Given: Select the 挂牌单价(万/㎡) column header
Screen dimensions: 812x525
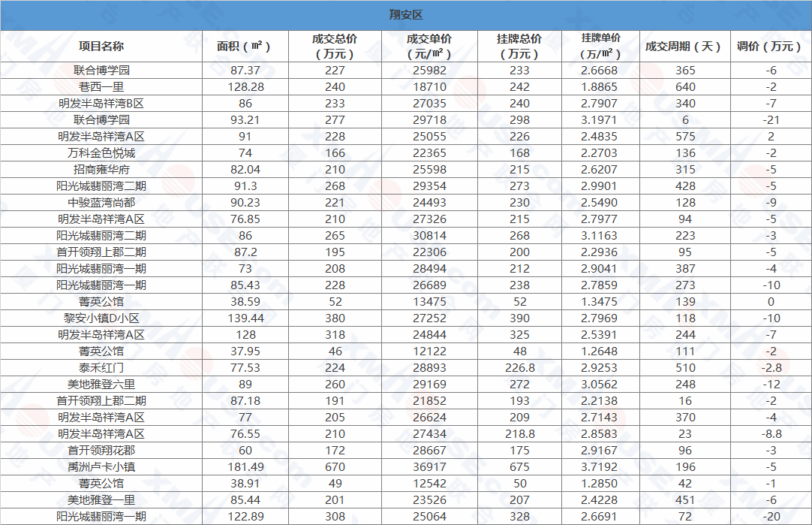Looking at the screenshot, I should pyautogui.click(x=600, y=46).
